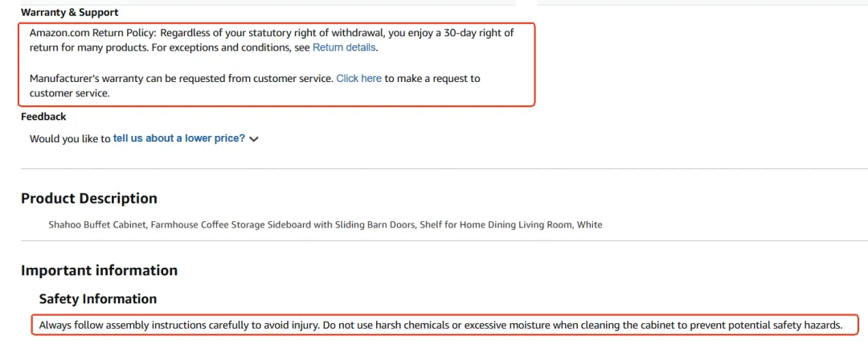Screen dimensions: 868x345
Task: Select the Product Description heading
Action: (x=88, y=199)
